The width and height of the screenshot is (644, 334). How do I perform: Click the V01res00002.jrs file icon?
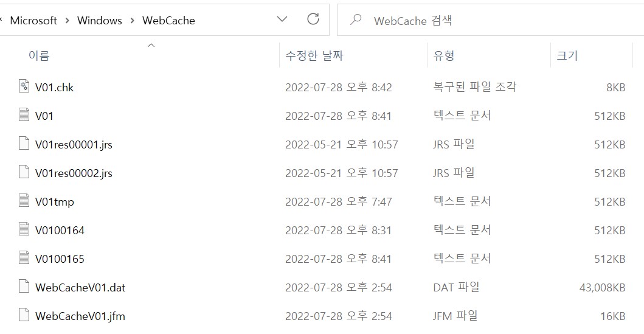tap(24, 172)
